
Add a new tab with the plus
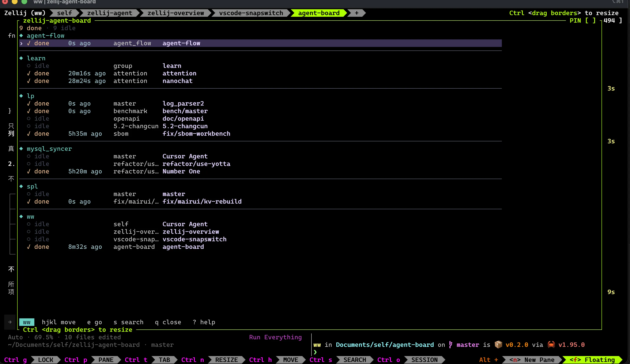[356, 13]
